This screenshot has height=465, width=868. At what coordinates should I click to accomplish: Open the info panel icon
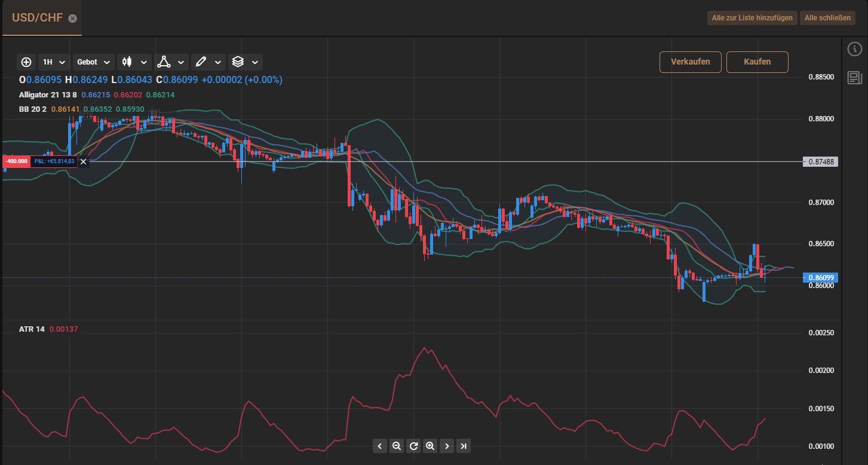(855, 49)
